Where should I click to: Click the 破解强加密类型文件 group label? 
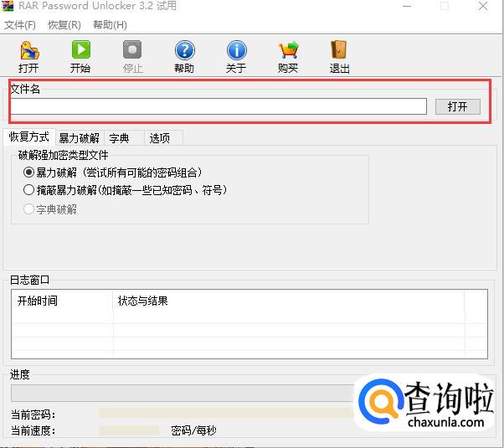click(x=64, y=156)
